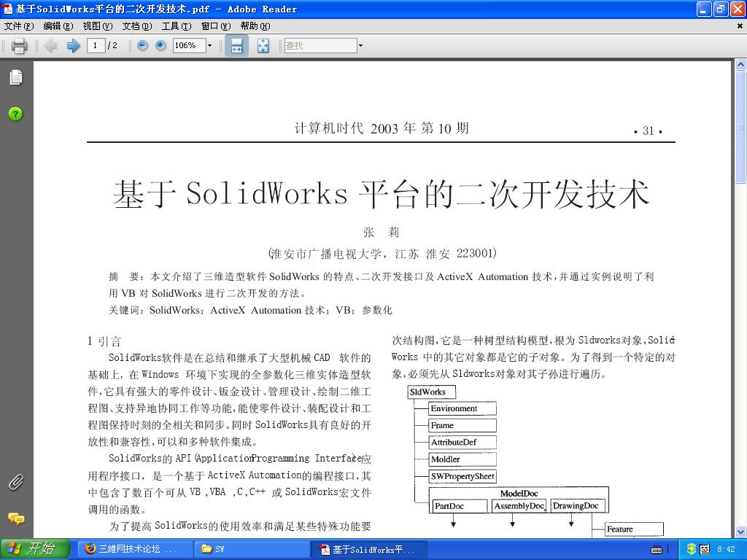Toggle fit width scrolling mode
747x560 pixels.
tap(236, 46)
